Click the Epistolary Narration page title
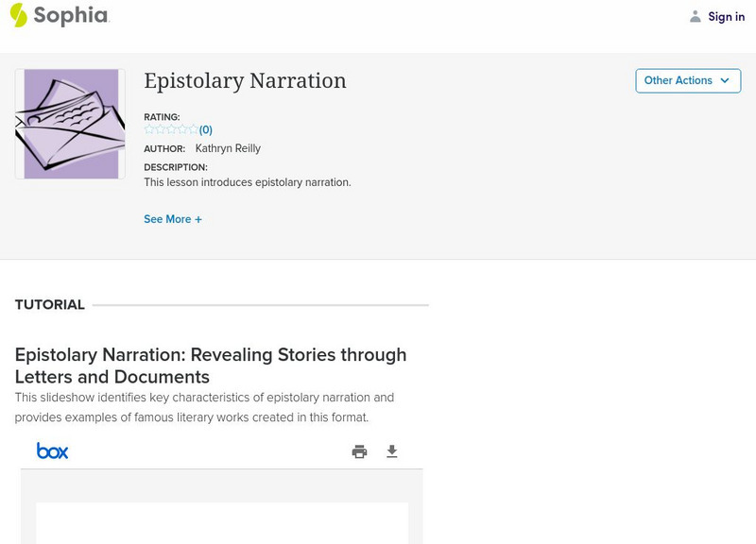The width and height of the screenshot is (756, 544). [245, 81]
